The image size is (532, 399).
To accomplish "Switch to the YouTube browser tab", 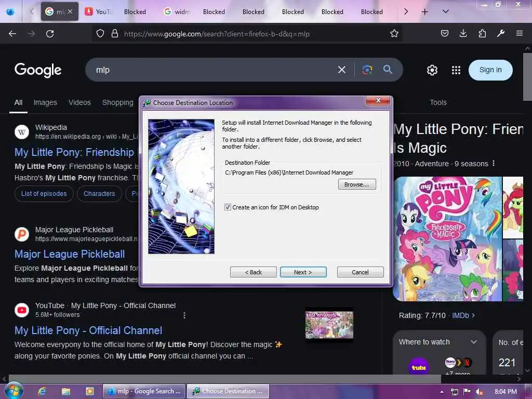I will coord(98,12).
